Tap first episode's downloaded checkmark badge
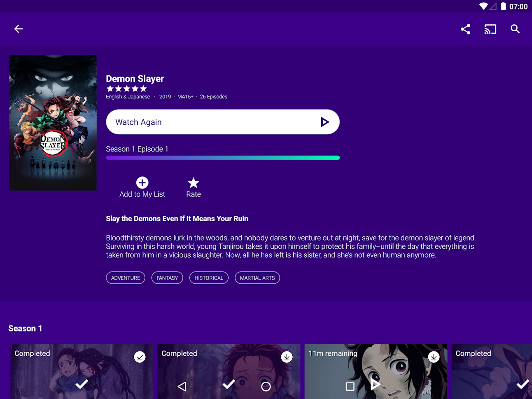532x399 pixels. pos(140,357)
